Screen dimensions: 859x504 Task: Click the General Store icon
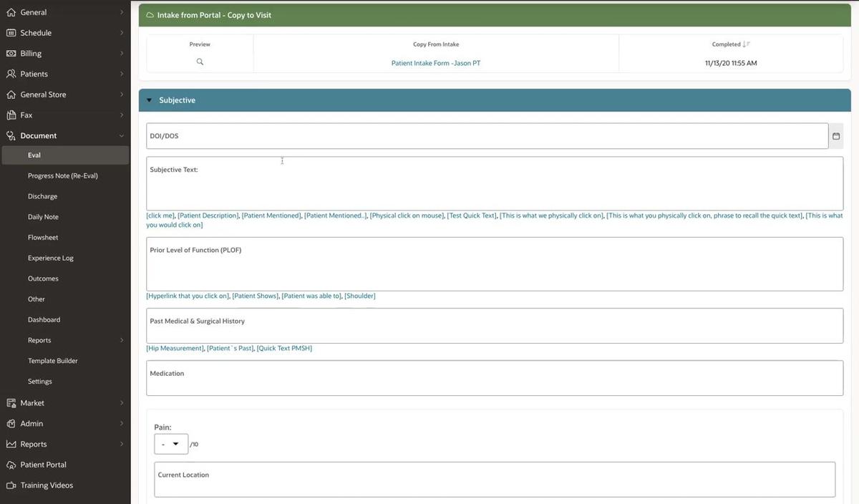click(x=10, y=94)
